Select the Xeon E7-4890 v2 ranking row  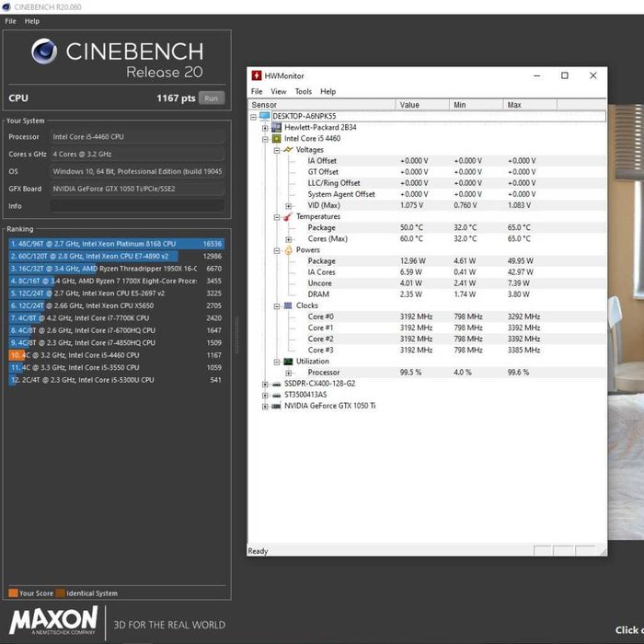[116, 257]
